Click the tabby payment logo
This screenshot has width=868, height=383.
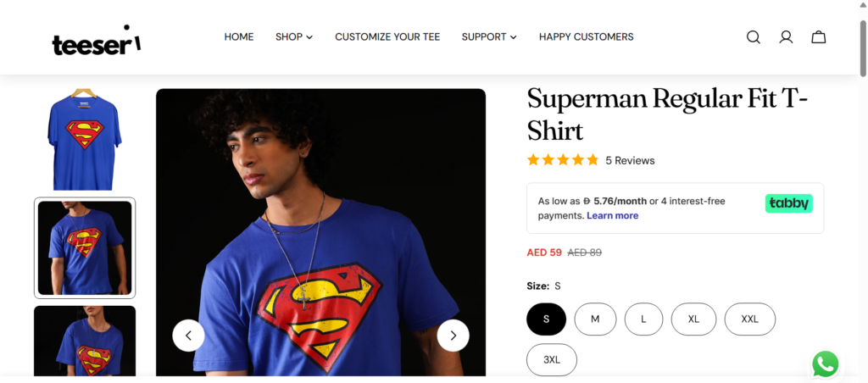tap(788, 203)
